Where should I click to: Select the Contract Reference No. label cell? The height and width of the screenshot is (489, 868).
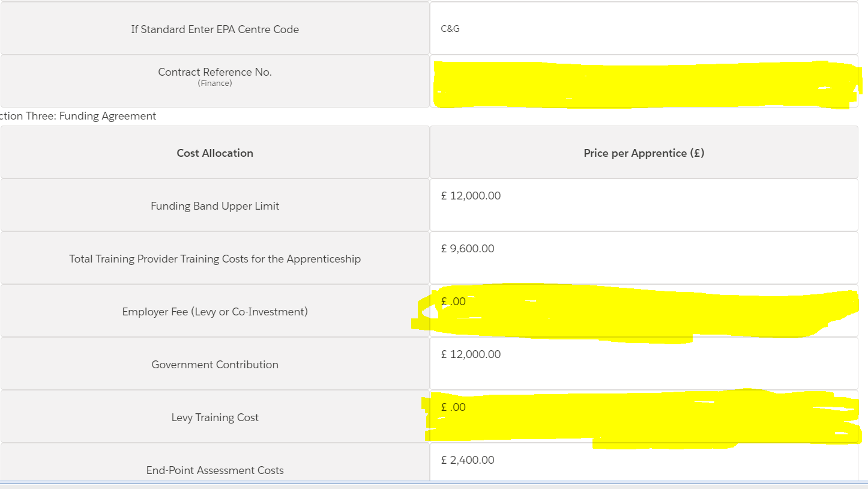point(215,81)
